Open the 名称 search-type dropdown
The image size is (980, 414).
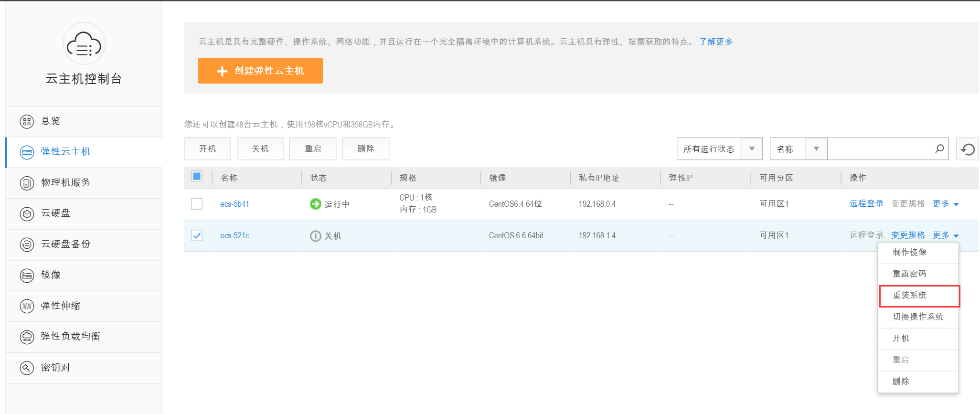[x=799, y=149]
